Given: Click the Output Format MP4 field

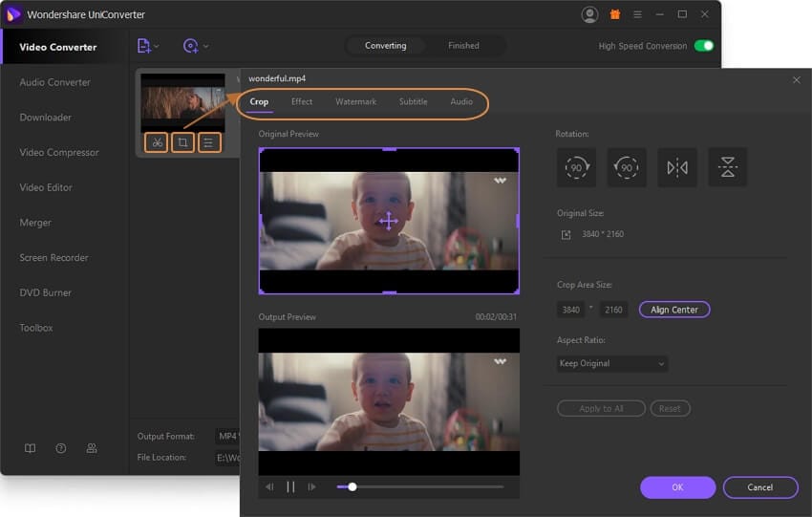Looking at the screenshot, I should 227,436.
